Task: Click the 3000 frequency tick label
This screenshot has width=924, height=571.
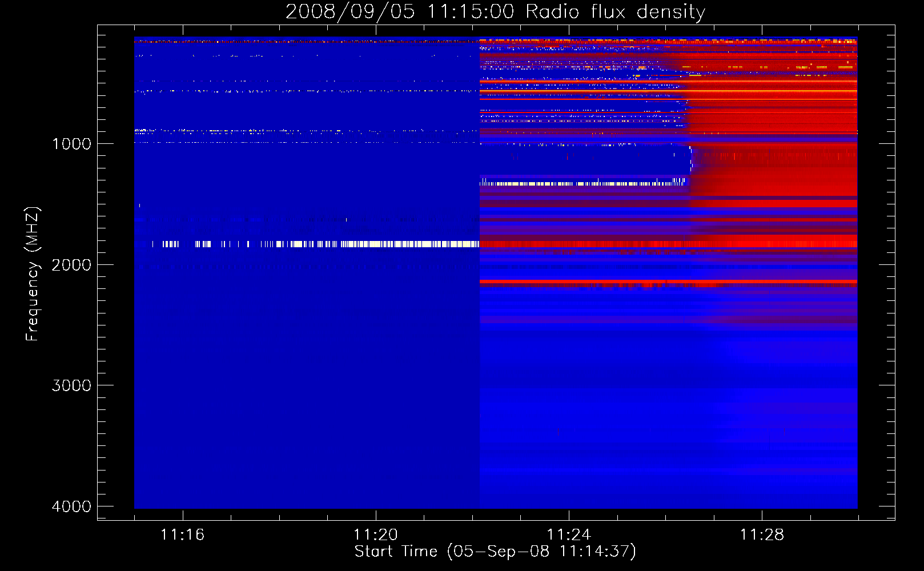Action: (x=71, y=385)
